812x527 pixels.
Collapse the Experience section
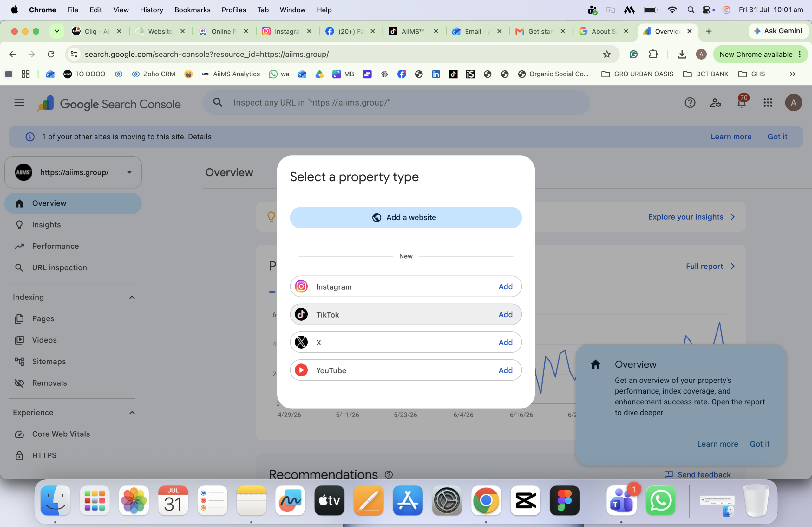132,413
